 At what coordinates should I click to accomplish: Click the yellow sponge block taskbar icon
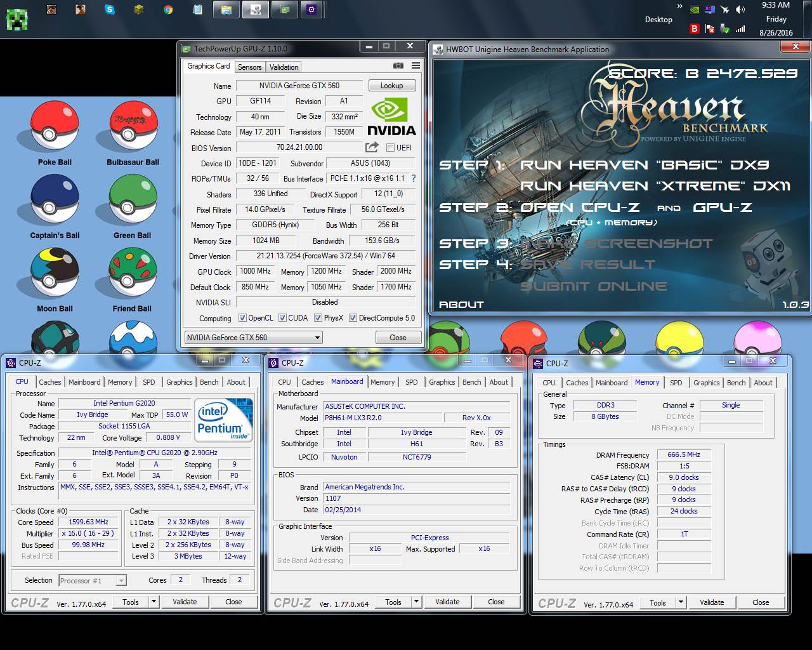139,10
